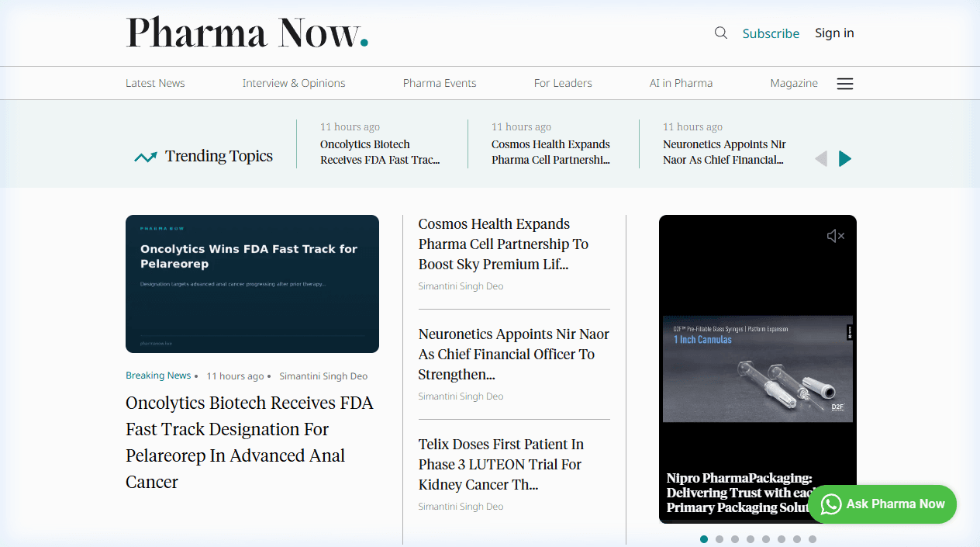The width and height of the screenshot is (980, 547).
Task: Open Oncolytics Biotech Receives FDA headline
Action: pos(250,442)
